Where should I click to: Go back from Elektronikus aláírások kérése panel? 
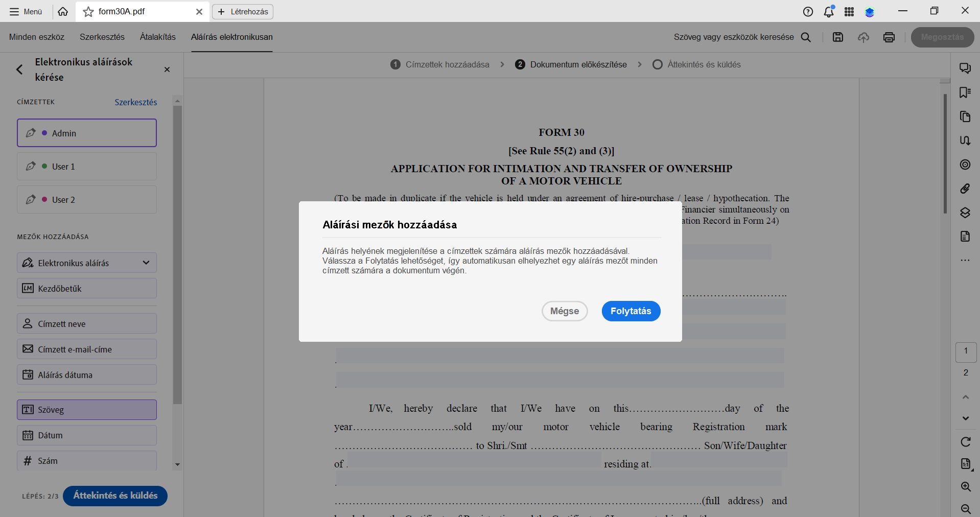[19, 69]
